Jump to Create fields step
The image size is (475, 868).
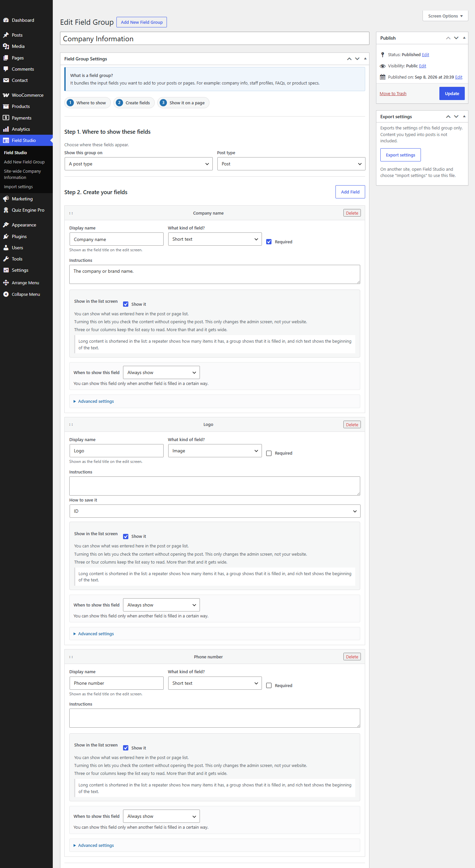134,103
